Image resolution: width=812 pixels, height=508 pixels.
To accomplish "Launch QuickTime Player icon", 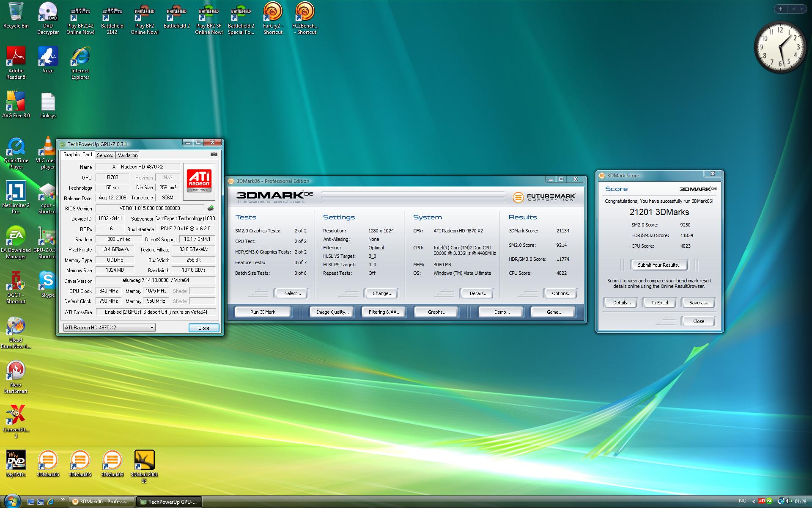I will click(16, 152).
